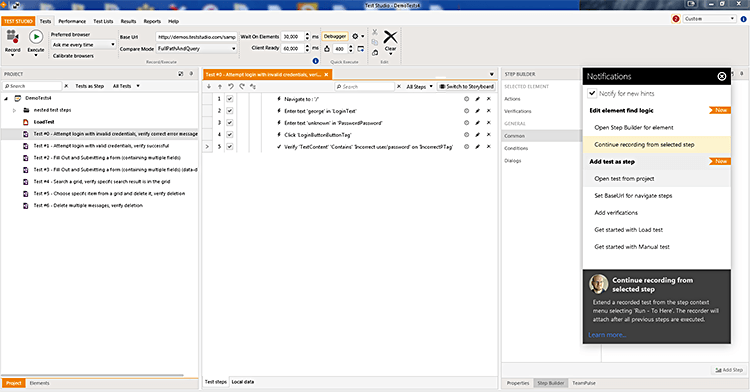The image size is (750, 392).
Task: Click the red help icon beside Custom dropdown
Action: point(675,19)
